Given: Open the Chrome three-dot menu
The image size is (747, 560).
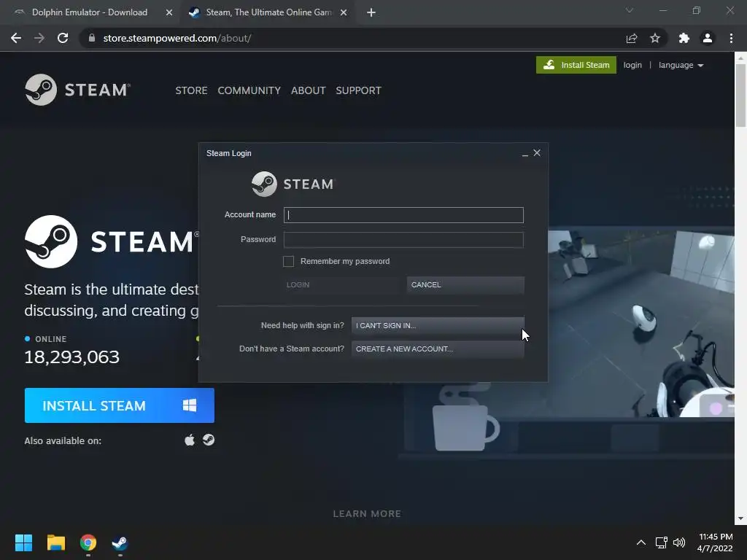Looking at the screenshot, I should point(731,38).
